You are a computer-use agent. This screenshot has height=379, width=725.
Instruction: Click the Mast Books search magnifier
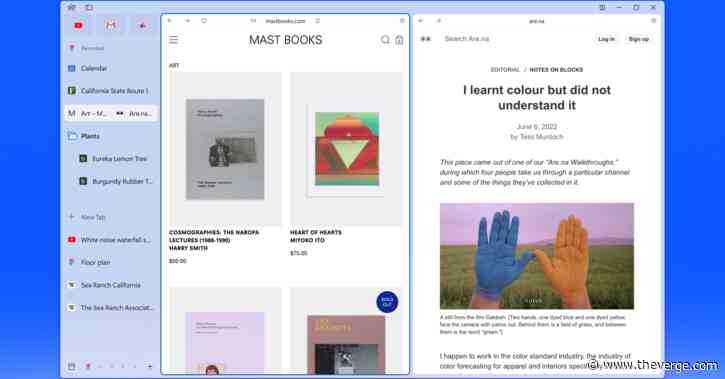pyautogui.click(x=385, y=40)
